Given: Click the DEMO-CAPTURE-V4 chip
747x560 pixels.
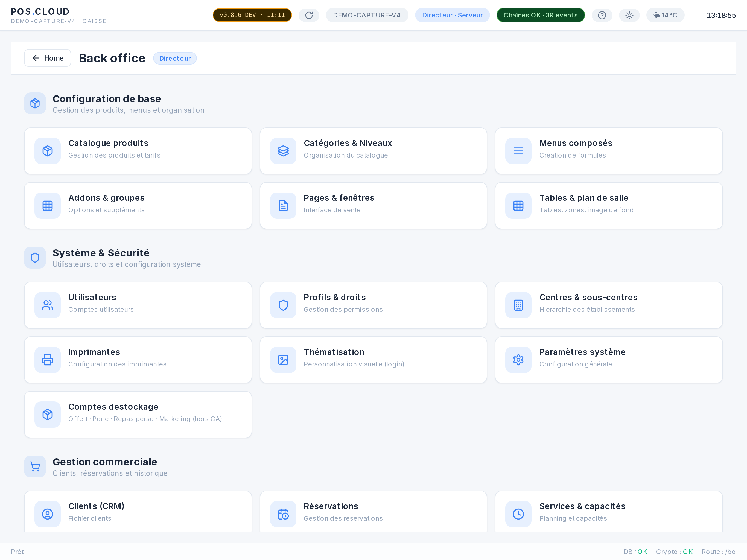Looking at the screenshot, I should click(367, 15).
